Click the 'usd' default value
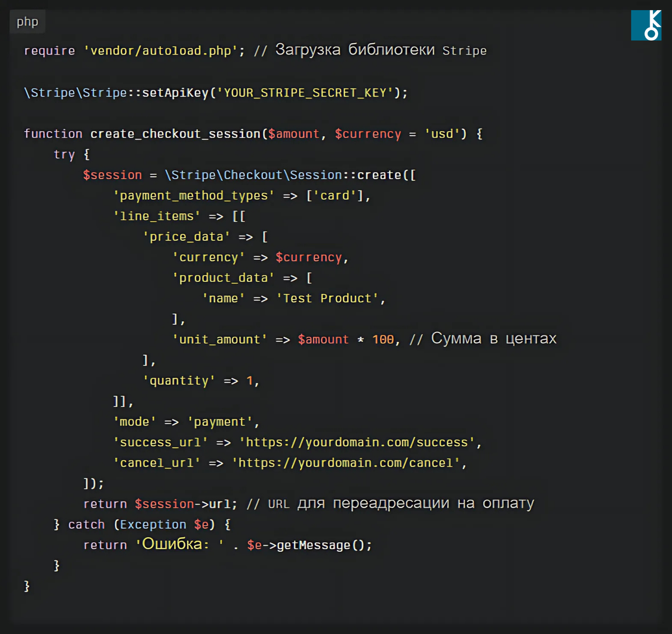Screen dimensions: 672x634 click(442, 134)
